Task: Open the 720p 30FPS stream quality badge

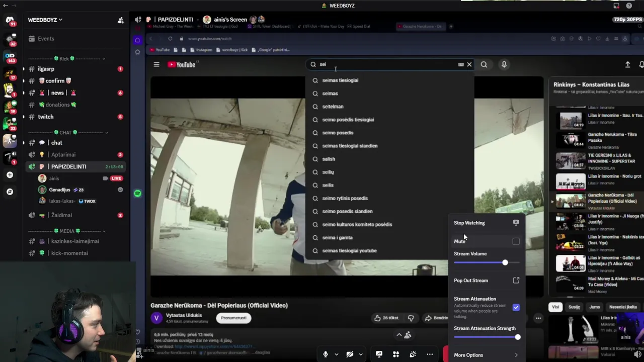Action: [x=627, y=20]
